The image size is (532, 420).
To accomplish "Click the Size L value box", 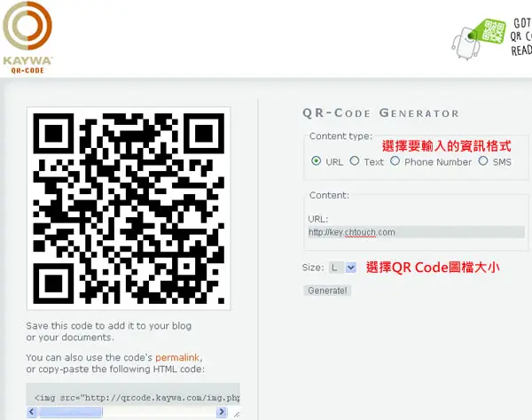I will pos(337,268).
